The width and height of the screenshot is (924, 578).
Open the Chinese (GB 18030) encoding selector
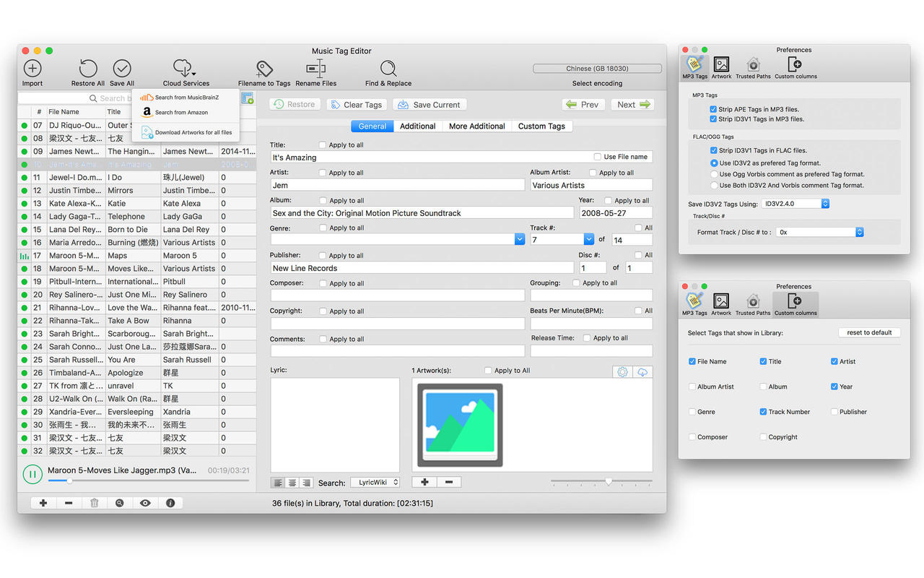tap(597, 69)
